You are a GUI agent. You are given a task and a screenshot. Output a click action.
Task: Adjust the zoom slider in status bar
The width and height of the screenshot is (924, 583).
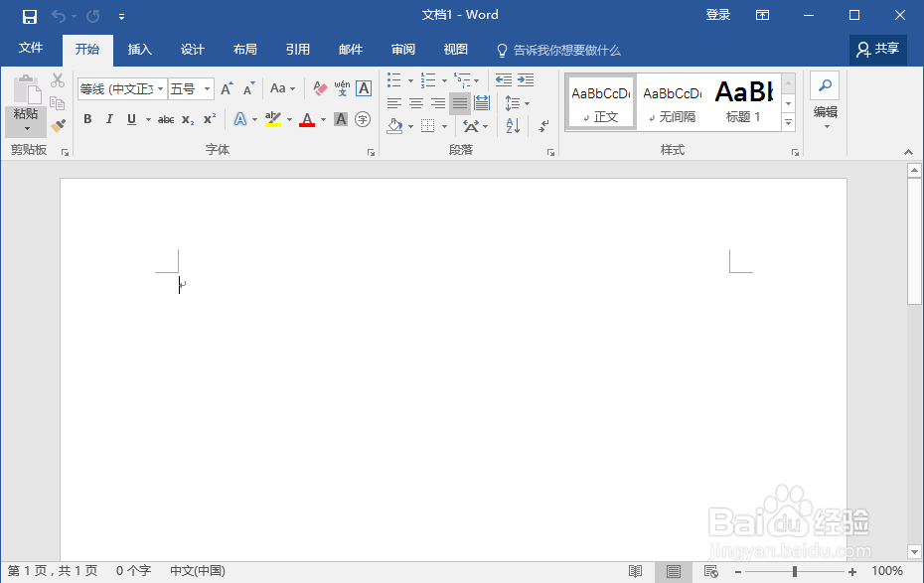click(795, 571)
